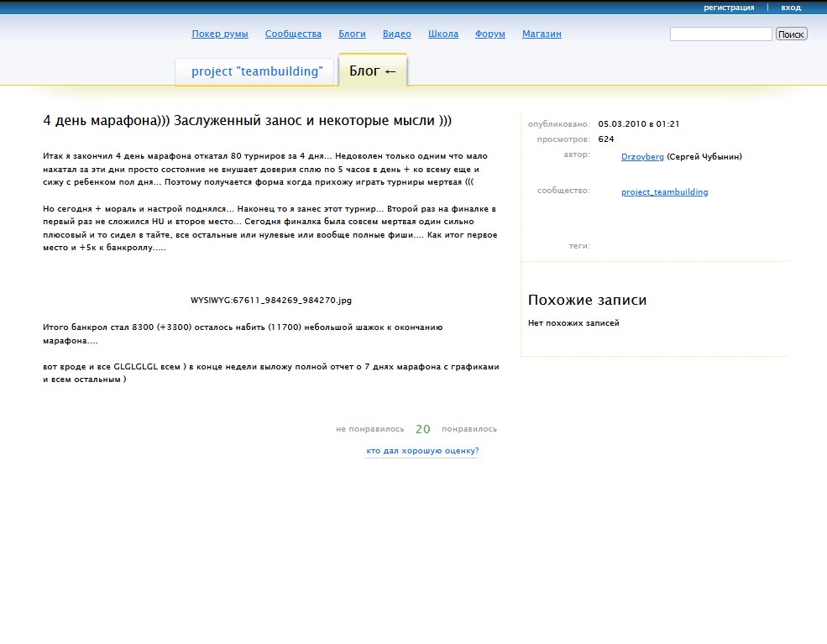Click the green rating number 20
Image resolution: width=827 pixels, height=644 pixels.
[x=422, y=429]
